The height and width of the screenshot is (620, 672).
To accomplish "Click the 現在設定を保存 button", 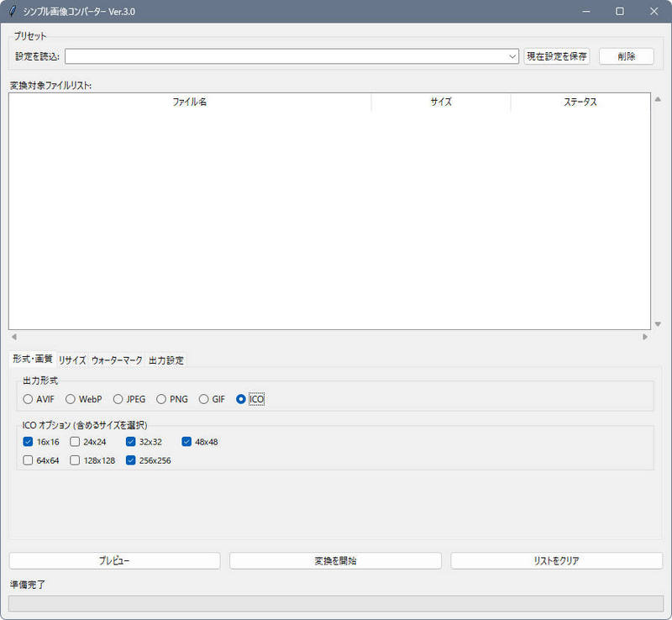I will pos(556,56).
